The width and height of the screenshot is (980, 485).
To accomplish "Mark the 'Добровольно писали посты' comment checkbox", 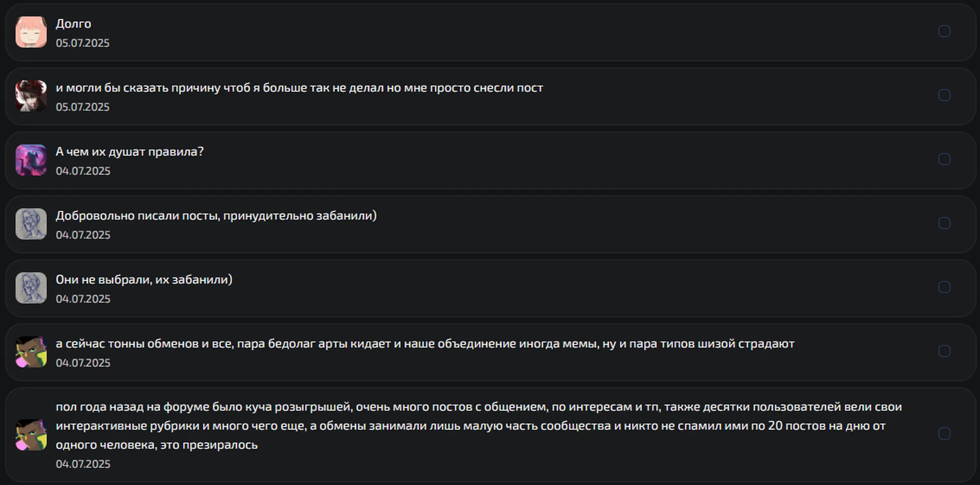I will pos(944,223).
